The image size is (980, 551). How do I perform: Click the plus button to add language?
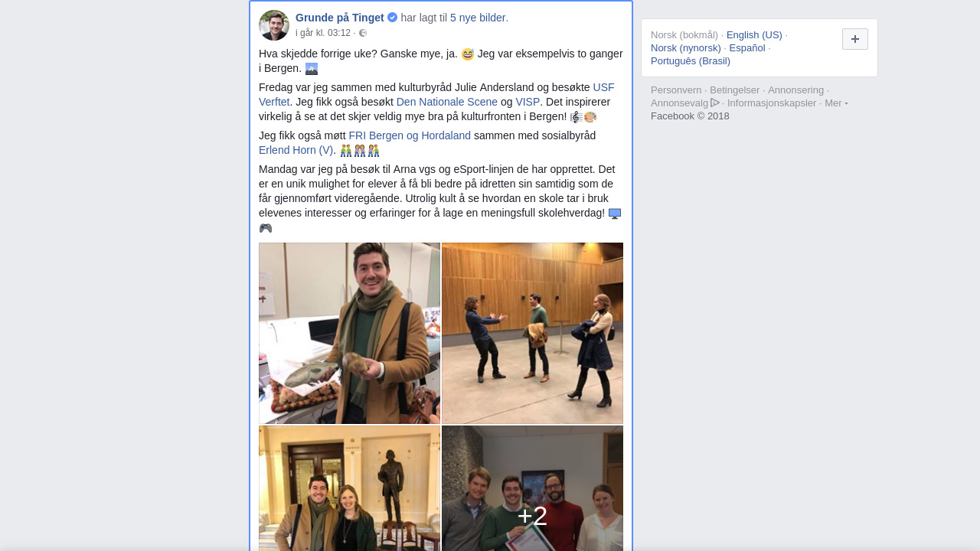pyautogui.click(x=855, y=39)
